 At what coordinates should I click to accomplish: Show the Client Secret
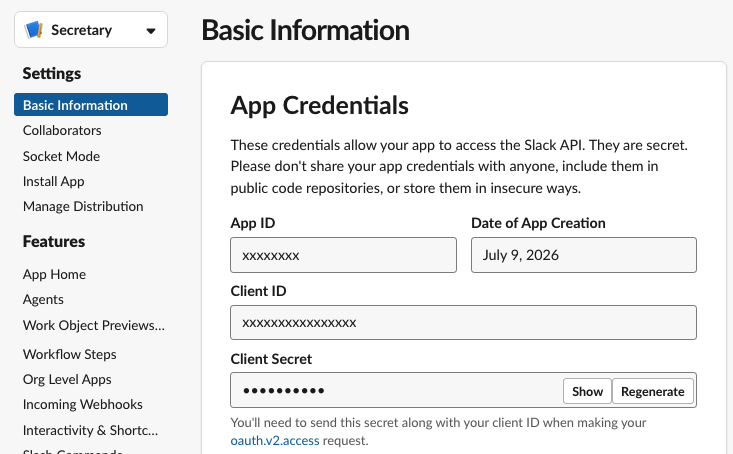[587, 391]
